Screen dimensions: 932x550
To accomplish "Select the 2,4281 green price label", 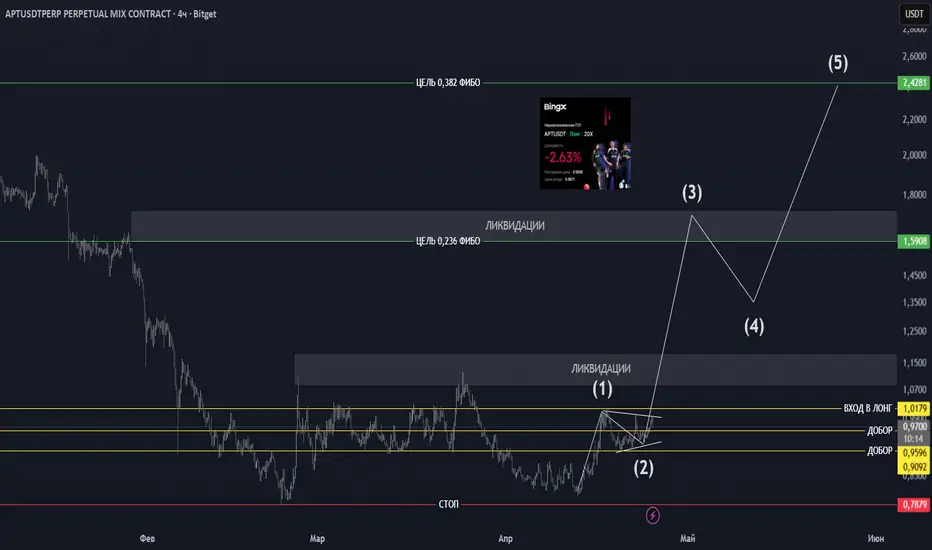I will tap(914, 83).
